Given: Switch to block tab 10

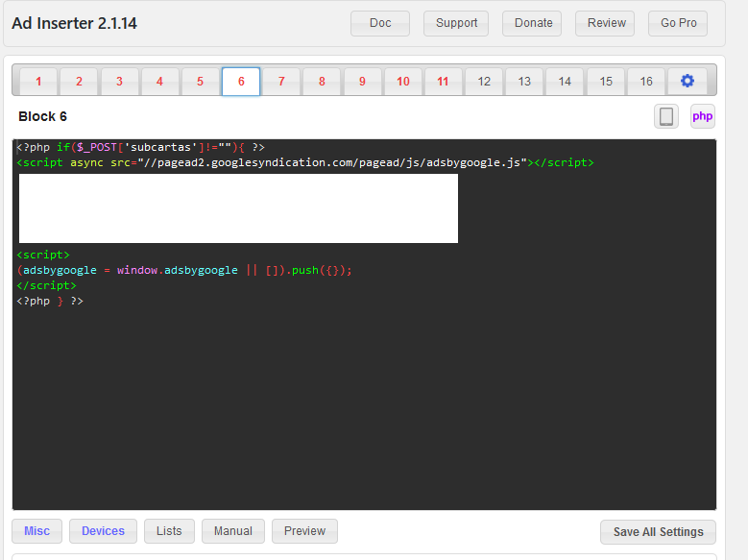Looking at the screenshot, I should tap(403, 81).
